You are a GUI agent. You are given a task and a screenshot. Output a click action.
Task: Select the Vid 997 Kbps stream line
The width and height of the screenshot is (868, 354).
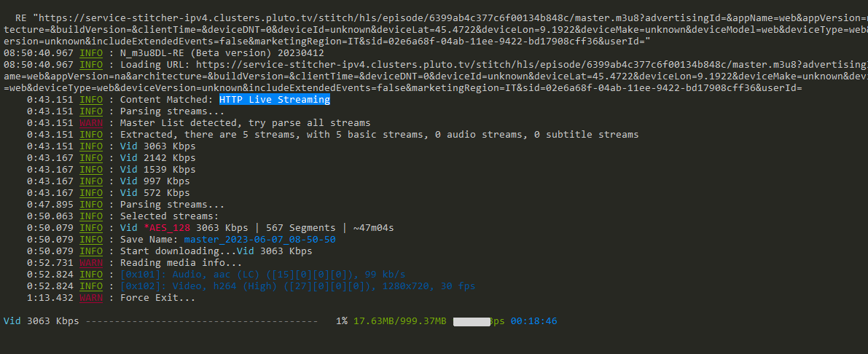click(155, 181)
